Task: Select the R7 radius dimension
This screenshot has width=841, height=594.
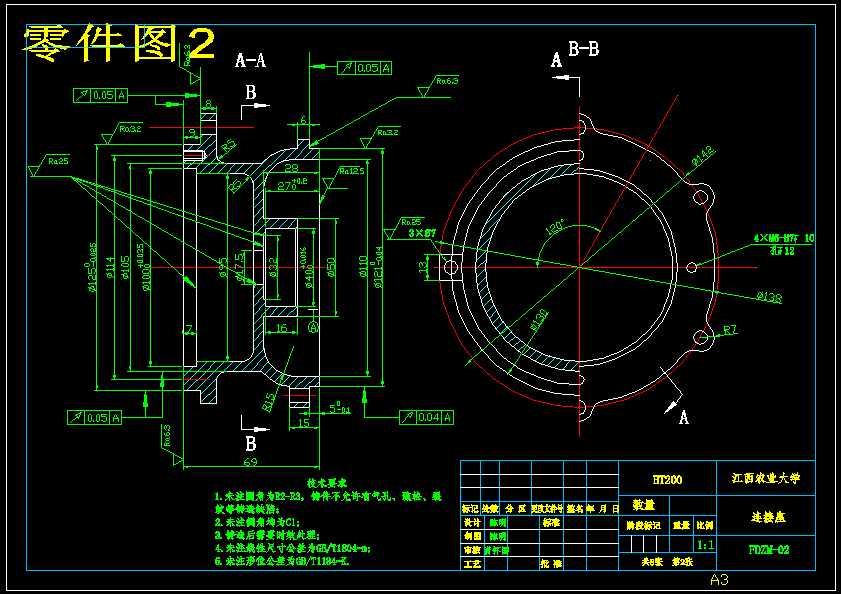Action: [x=730, y=331]
